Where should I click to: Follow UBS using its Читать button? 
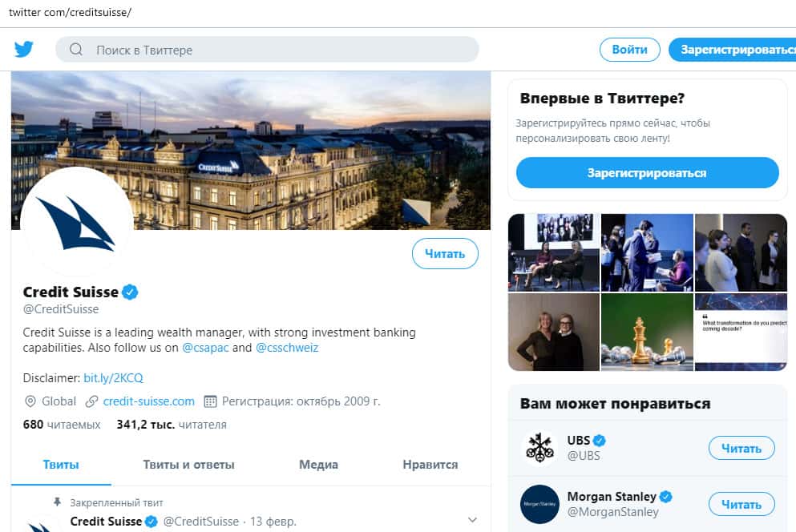point(741,448)
